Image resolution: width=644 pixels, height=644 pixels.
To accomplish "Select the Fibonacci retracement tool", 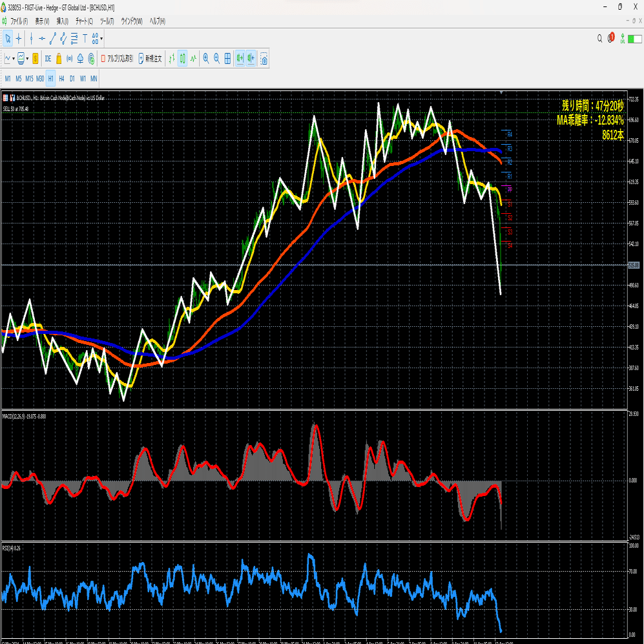I will pos(74,39).
